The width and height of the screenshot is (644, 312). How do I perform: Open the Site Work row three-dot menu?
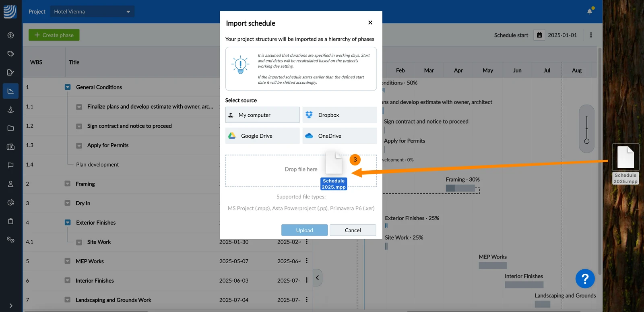point(307,242)
